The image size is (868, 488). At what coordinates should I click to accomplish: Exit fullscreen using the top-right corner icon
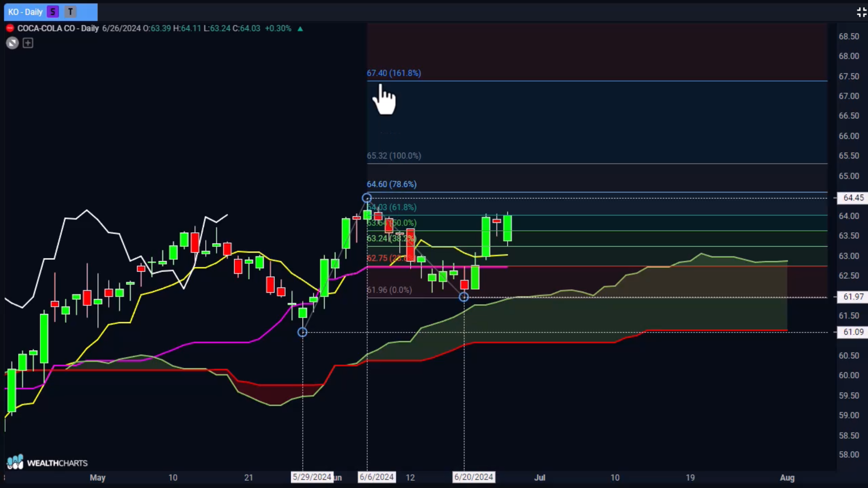[861, 12]
